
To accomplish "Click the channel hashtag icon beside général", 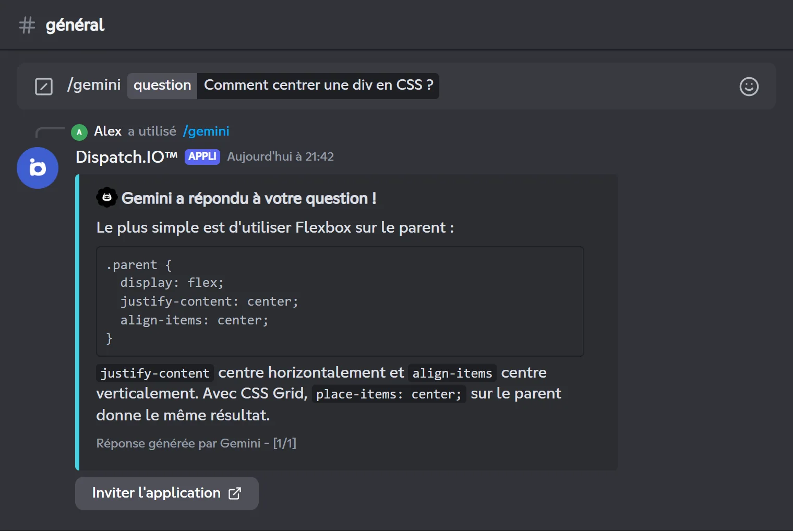I will [x=27, y=25].
